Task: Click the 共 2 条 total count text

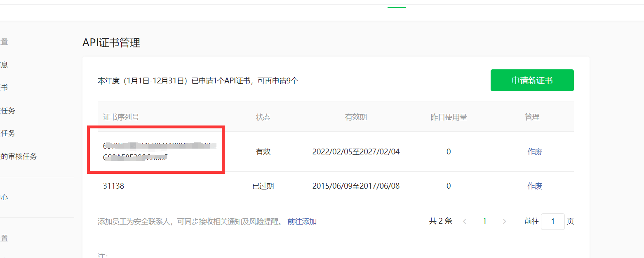Action: coord(440,221)
